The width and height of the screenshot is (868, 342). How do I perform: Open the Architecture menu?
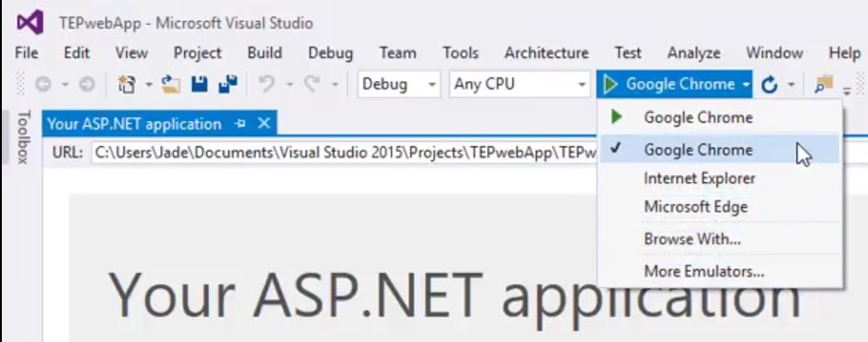point(546,53)
